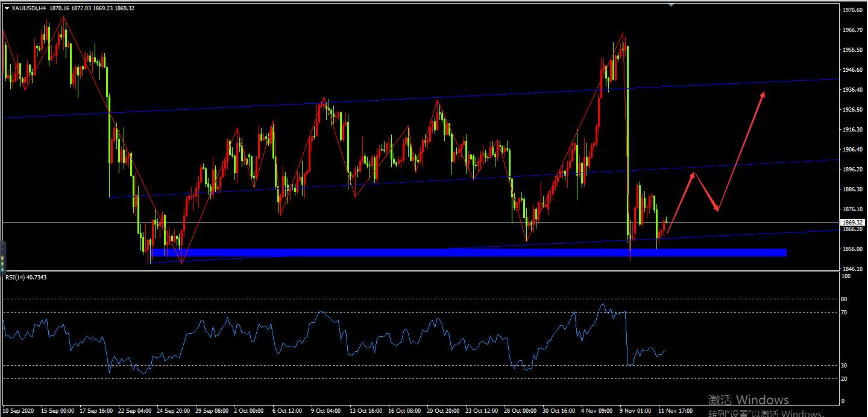Click the 11 Nov 17:00 time label

tap(675, 411)
